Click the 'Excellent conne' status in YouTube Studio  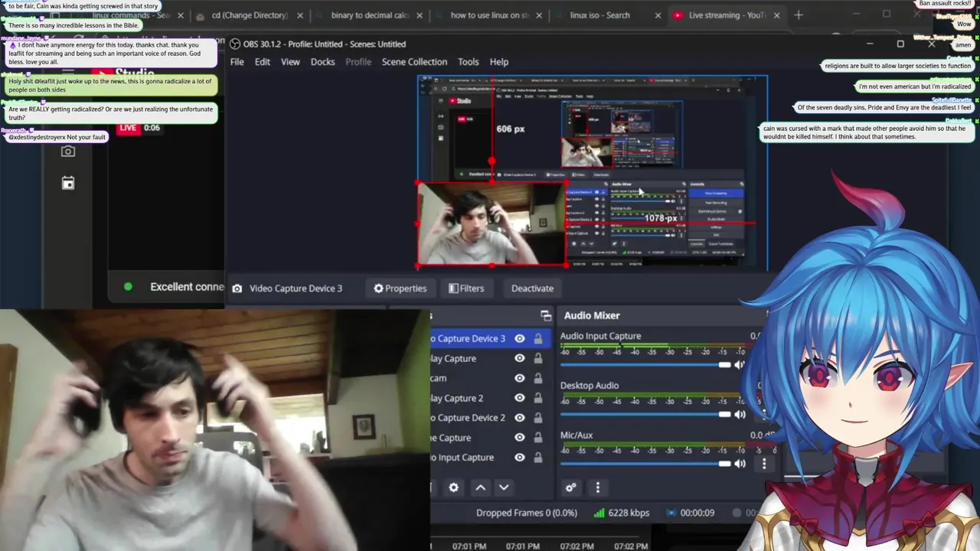point(187,287)
